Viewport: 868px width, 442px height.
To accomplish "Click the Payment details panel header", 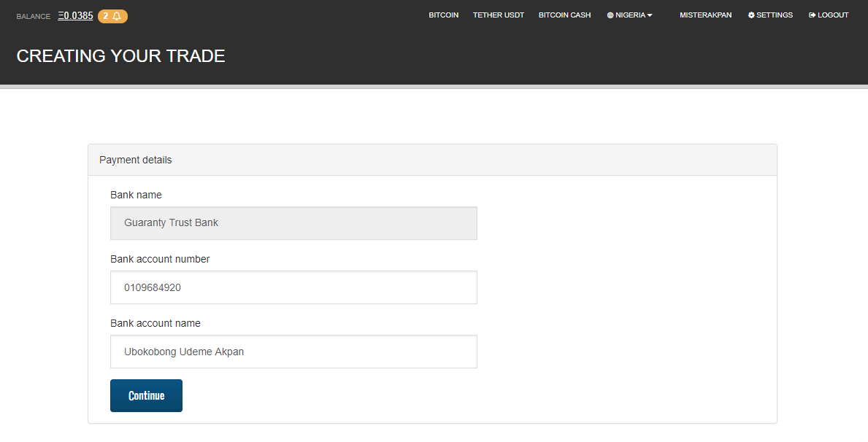I will pyautogui.click(x=135, y=159).
